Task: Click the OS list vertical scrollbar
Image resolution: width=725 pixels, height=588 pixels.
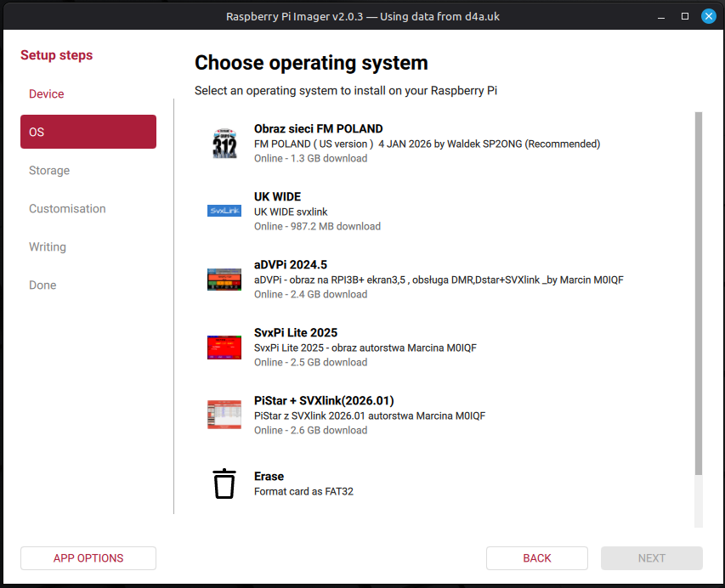Action: pos(698,293)
